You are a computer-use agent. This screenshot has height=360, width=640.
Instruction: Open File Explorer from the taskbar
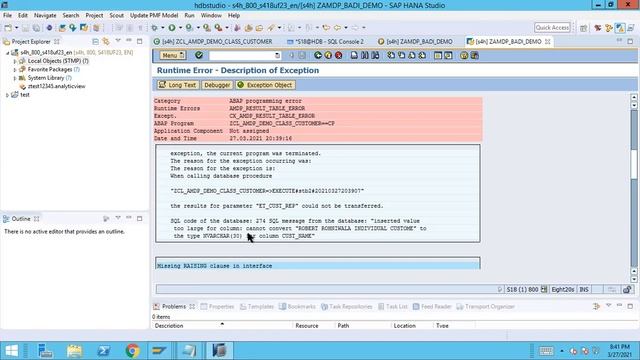(x=75, y=351)
